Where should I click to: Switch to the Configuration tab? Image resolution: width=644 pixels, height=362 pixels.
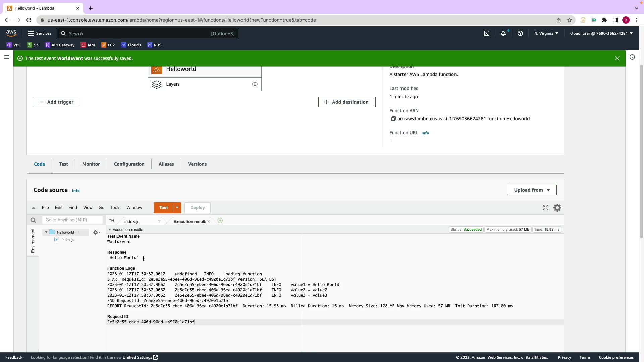click(129, 164)
